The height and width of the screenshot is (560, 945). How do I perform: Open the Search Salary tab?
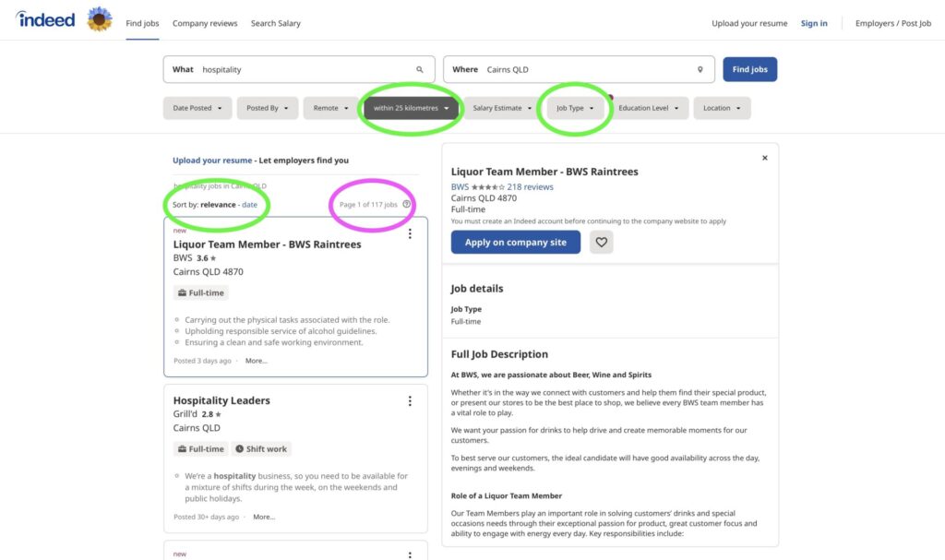click(x=275, y=23)
